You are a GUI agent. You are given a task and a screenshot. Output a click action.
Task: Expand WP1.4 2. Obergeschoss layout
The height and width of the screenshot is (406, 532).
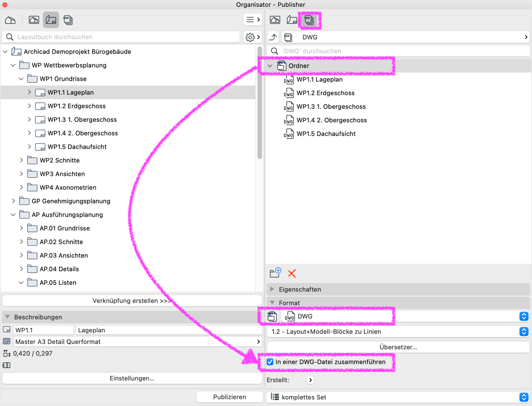[x=30, y=133]
